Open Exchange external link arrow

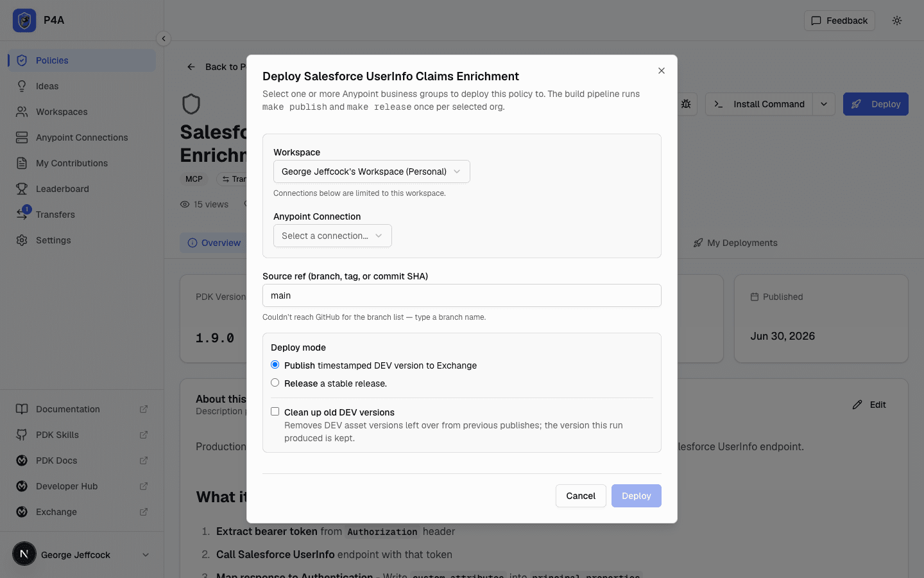coord(144,512)
